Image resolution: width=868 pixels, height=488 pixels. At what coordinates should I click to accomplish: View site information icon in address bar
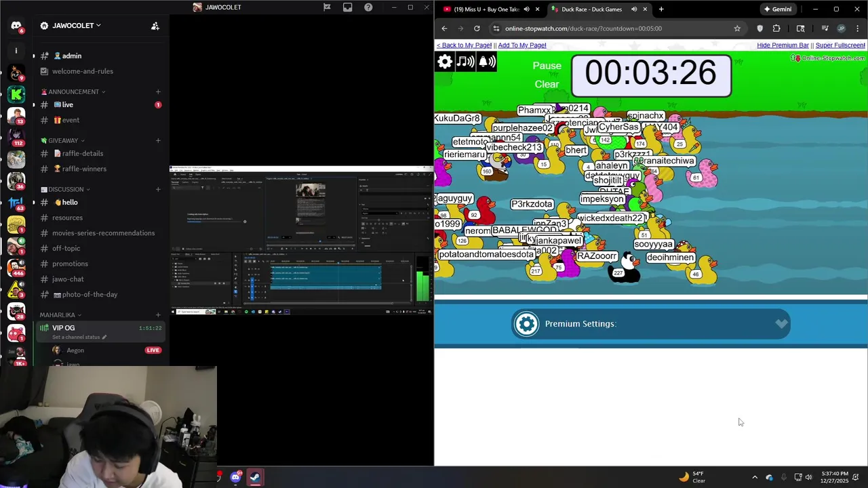[x=496, y=28]
